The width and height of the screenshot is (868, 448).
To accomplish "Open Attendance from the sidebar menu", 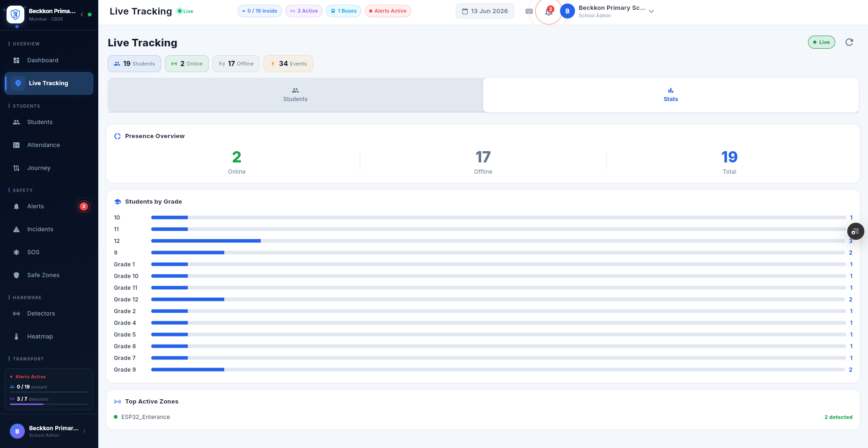I will 49,145.
